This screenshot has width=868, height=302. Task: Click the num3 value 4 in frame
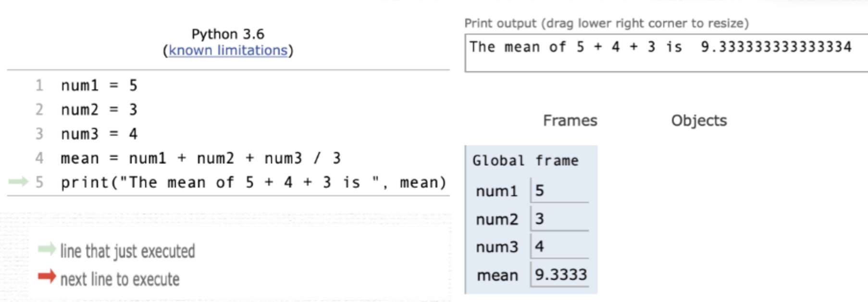tap(559, 247)
